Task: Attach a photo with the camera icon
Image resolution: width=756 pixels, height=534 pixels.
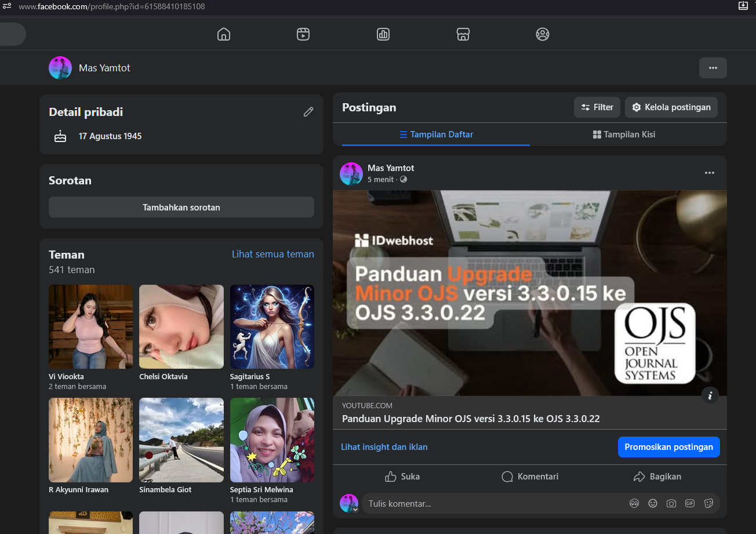Action: (671, 503)
